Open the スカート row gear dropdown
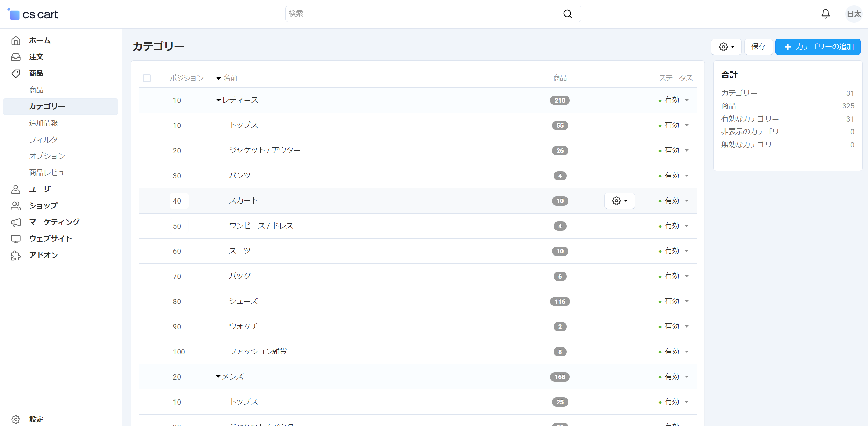868x426 pixels. [x=620, y=201]
